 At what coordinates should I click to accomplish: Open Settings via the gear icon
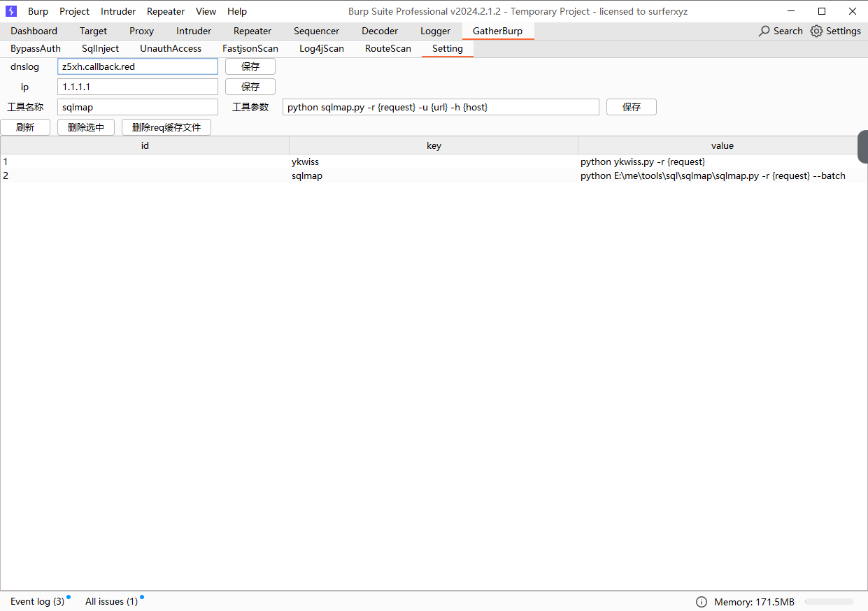816,31
